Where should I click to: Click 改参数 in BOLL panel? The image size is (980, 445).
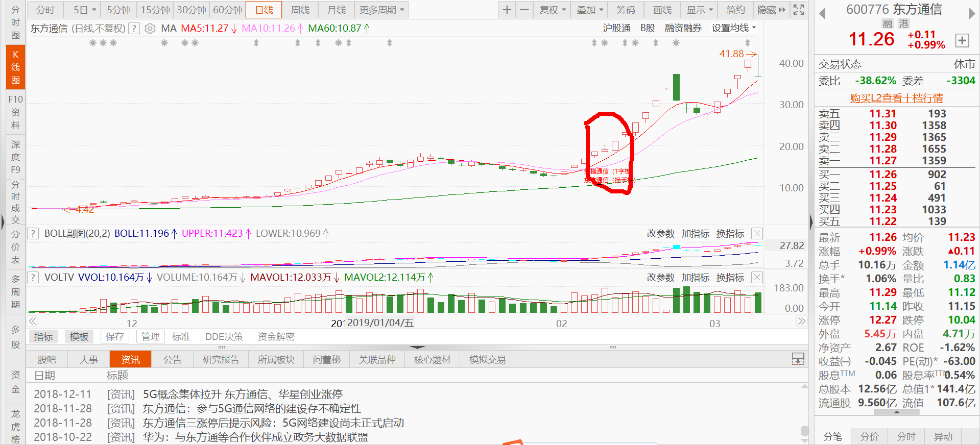click(x=660, y=234)
